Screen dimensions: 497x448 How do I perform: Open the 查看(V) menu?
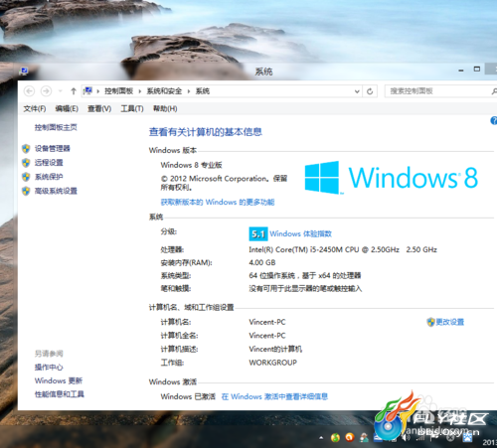coord(99,108)
